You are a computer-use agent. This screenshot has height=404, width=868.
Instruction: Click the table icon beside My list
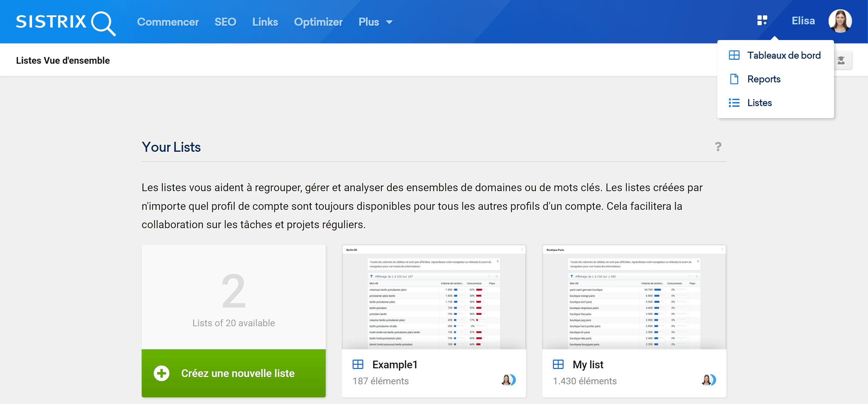point(558,364)
